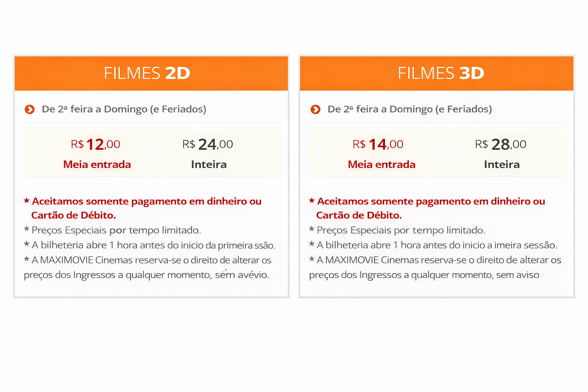Click the 2D panel's "De 2ª feira a Domingo" text
The image size is (588, 392).
[124, 109]
